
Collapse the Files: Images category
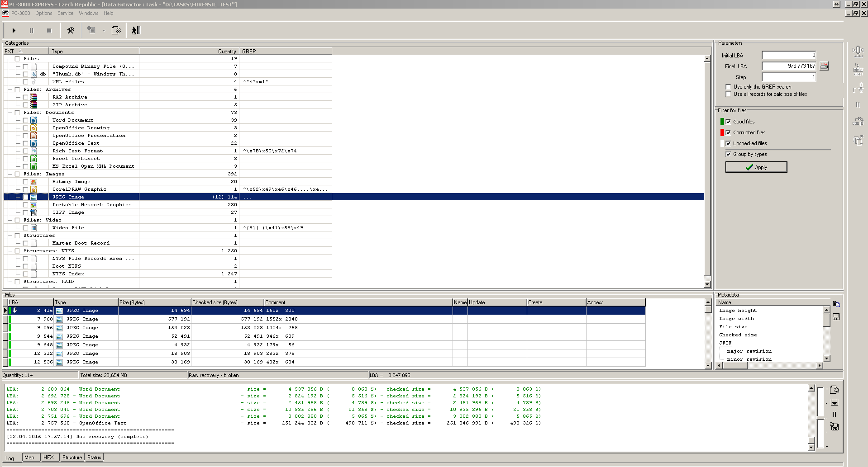point(10,174)
